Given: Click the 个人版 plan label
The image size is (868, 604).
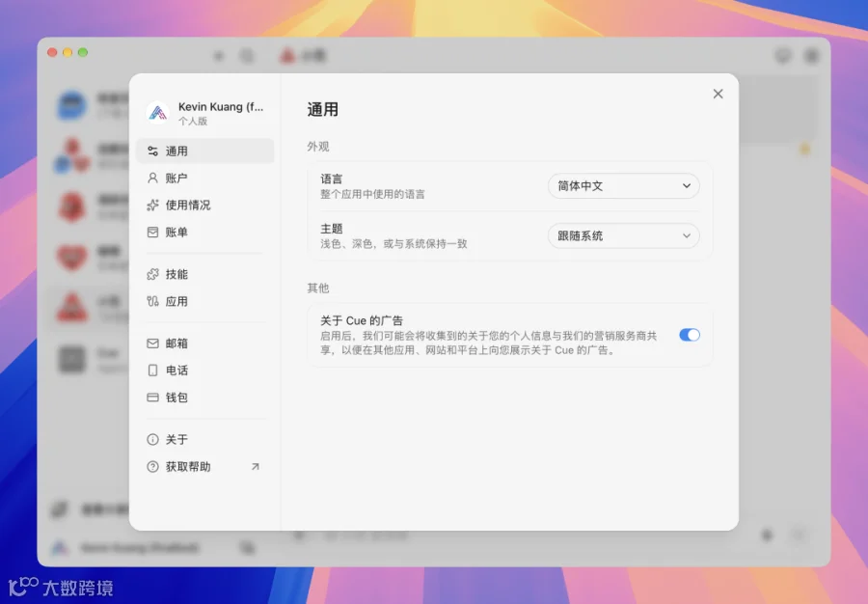Looking at the screenshot, I should pyautogui.click(x=193, y=122).
